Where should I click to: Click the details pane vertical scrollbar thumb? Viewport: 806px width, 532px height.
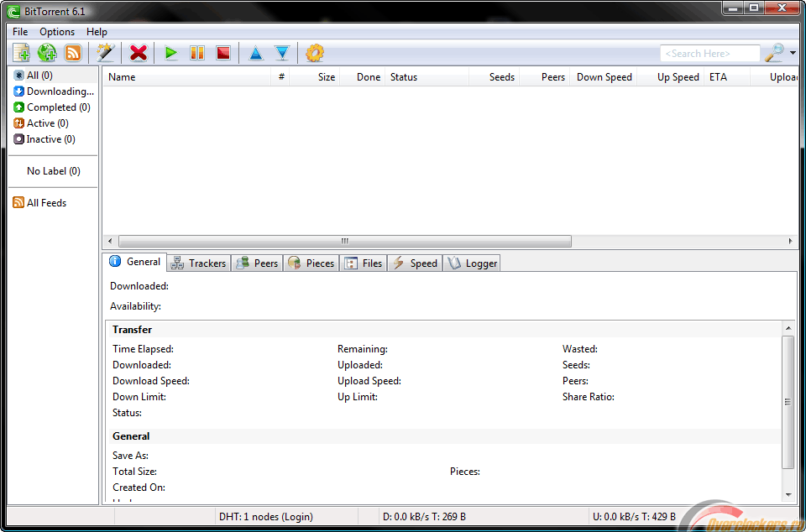point(788,402)
